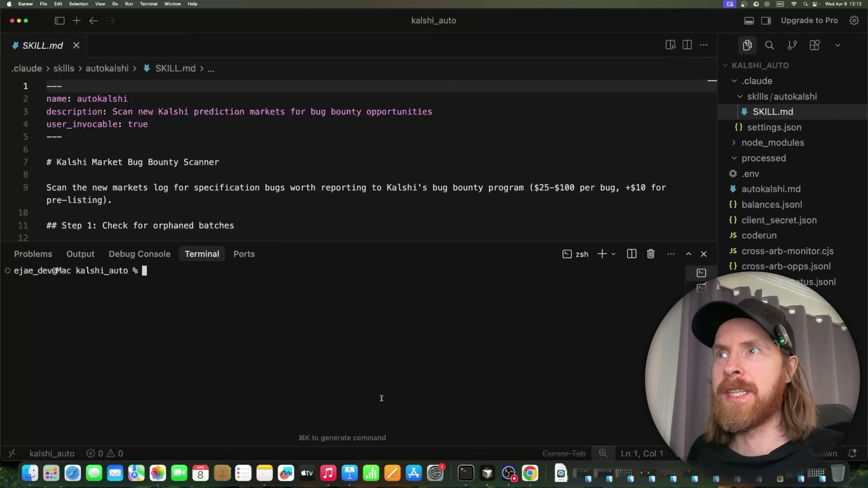Viewport: 868px width, 488px height.
Task: Open editor more actions menu
Action: [x=704, y=45]
